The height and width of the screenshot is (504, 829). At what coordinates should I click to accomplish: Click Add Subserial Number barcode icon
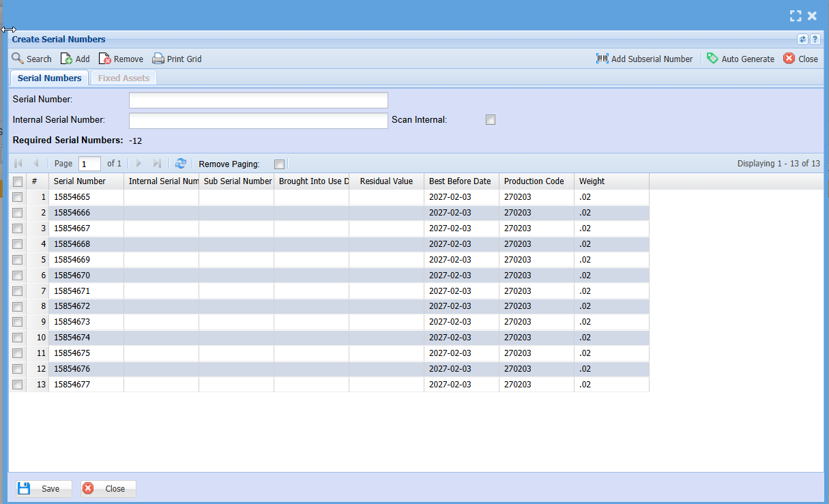coord(602,59)
